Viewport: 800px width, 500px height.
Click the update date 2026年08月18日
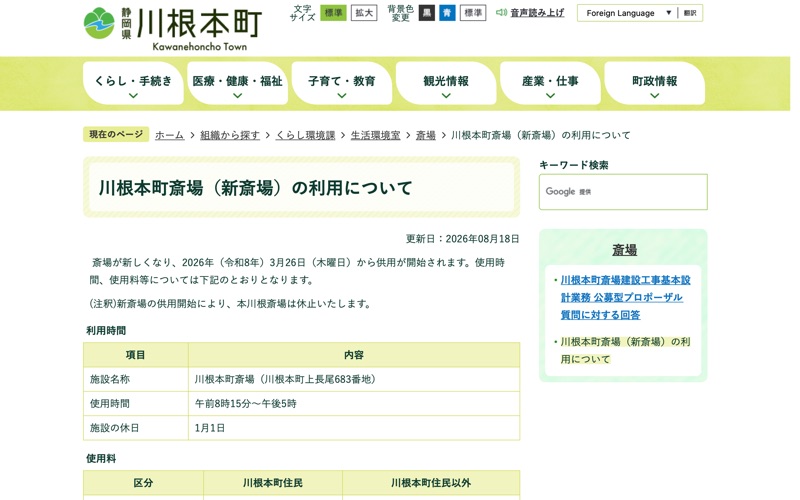click(482, 239)
